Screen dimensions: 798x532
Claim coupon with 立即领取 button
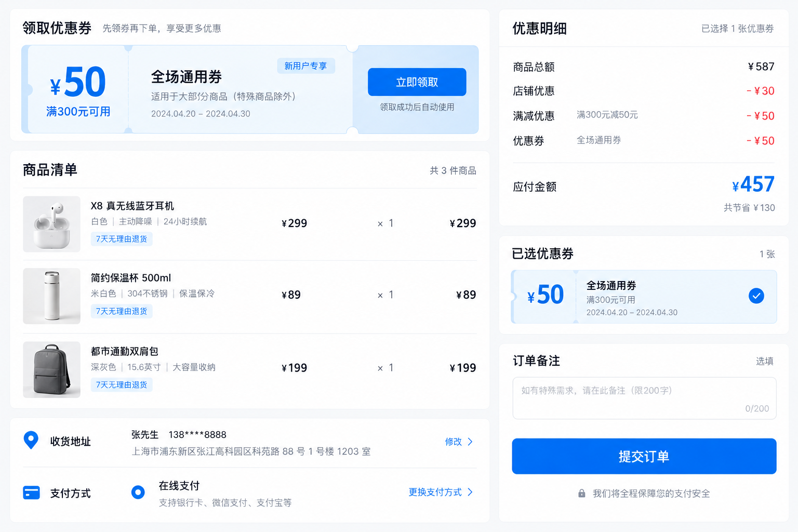pyautogui.click(x=417, y=82)
